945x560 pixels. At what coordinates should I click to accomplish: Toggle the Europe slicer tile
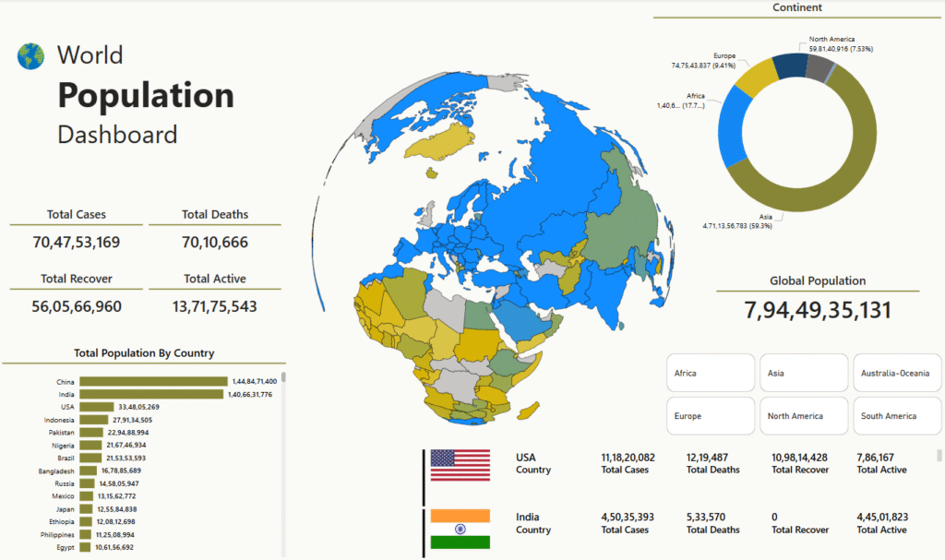710,416
